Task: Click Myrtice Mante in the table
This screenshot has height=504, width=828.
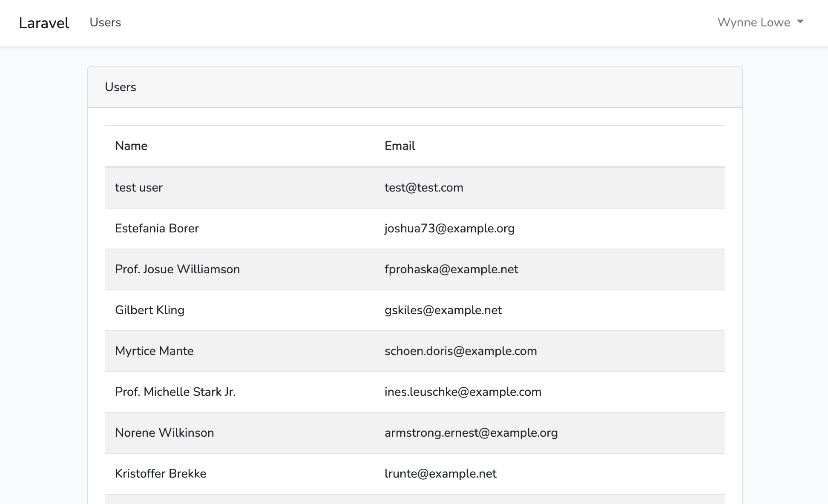Action: point(154,351)
